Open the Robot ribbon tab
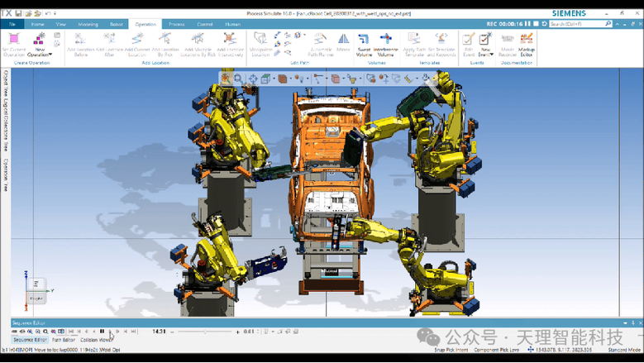644x363 pixels. click(x=117, y=24)
